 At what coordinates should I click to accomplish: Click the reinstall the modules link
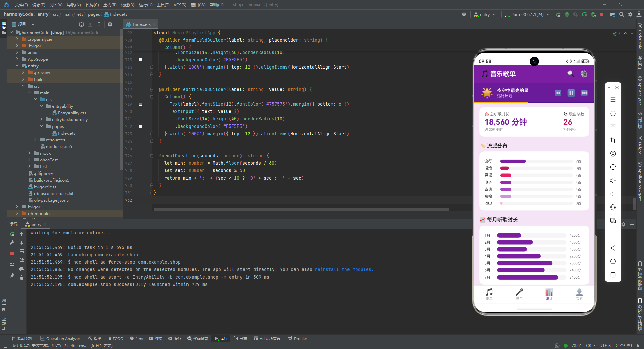(x=344, y=270)
